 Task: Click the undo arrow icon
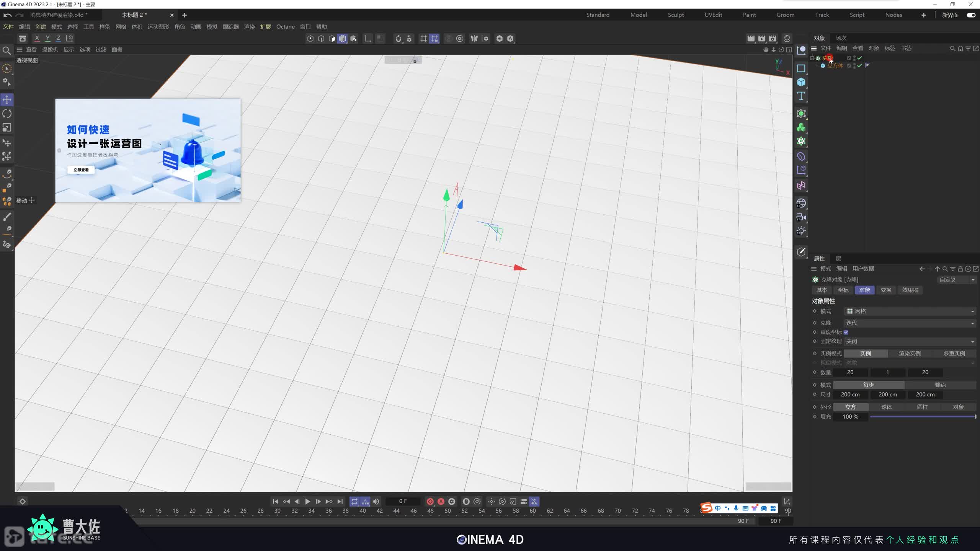7,15
